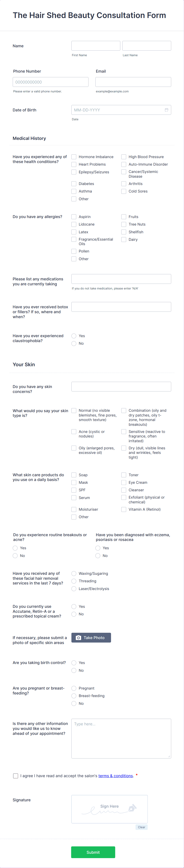Select Breast-feeding radio option
The width and height of the screenshot is (184, 868).
point(74,696)
